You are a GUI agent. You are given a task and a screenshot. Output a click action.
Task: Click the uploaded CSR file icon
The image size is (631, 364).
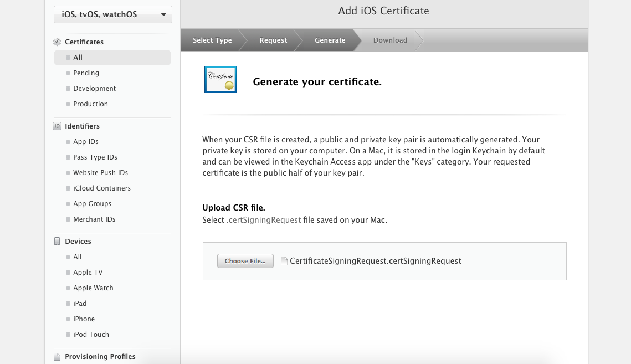(x=284, y=261)
